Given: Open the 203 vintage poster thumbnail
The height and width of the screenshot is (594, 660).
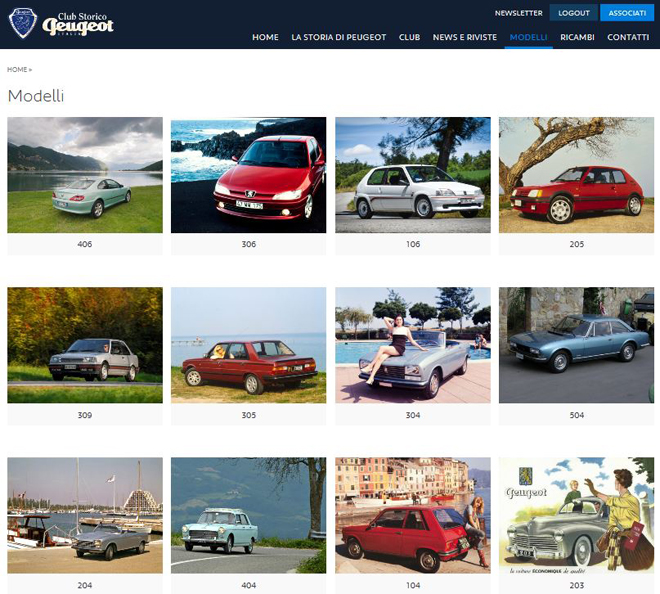Looking at the screenshot, I should [577, 515].
